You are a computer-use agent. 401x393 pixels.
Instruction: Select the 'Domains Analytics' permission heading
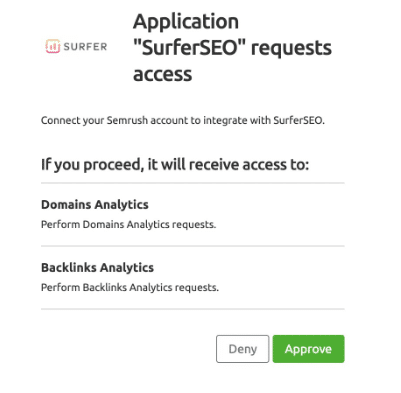[95, 204]
